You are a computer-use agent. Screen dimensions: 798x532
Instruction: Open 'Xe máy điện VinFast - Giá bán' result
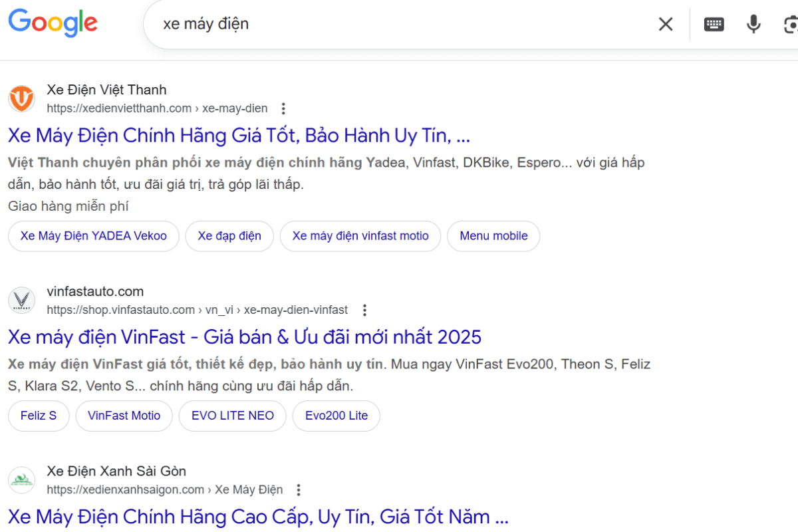[x=244, y=337]
